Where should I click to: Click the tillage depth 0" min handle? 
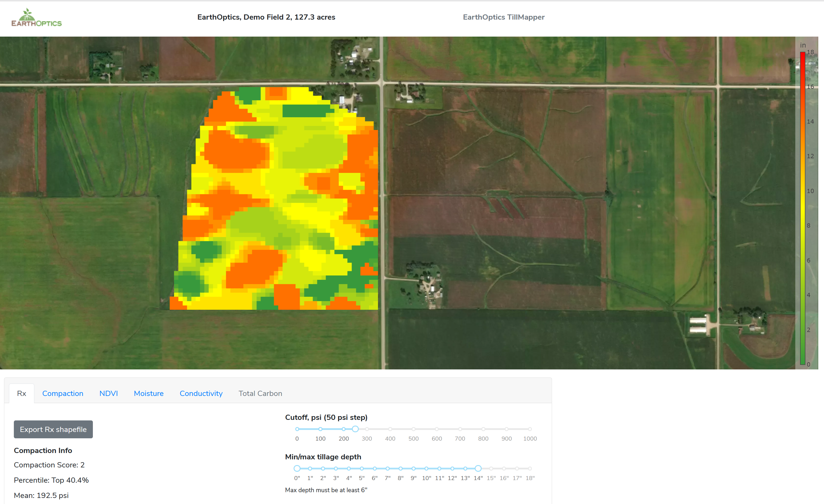click(x=297, y=469)
